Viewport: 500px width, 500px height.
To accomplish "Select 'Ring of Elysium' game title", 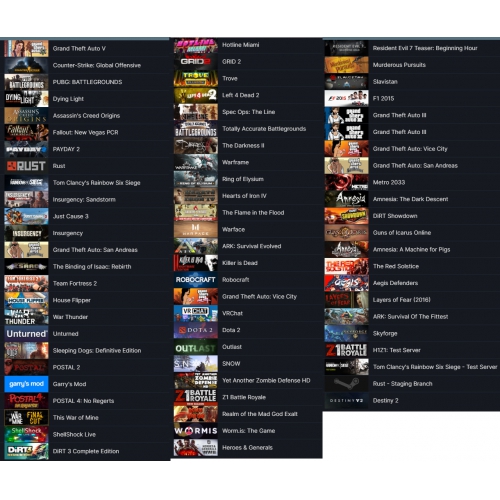I will [x=243, y=179].
